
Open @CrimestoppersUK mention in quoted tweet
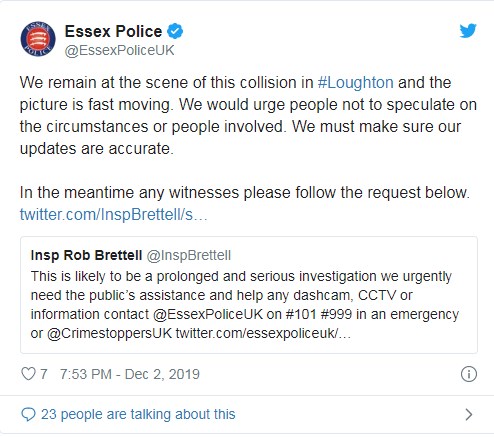(x=109, y=333)
